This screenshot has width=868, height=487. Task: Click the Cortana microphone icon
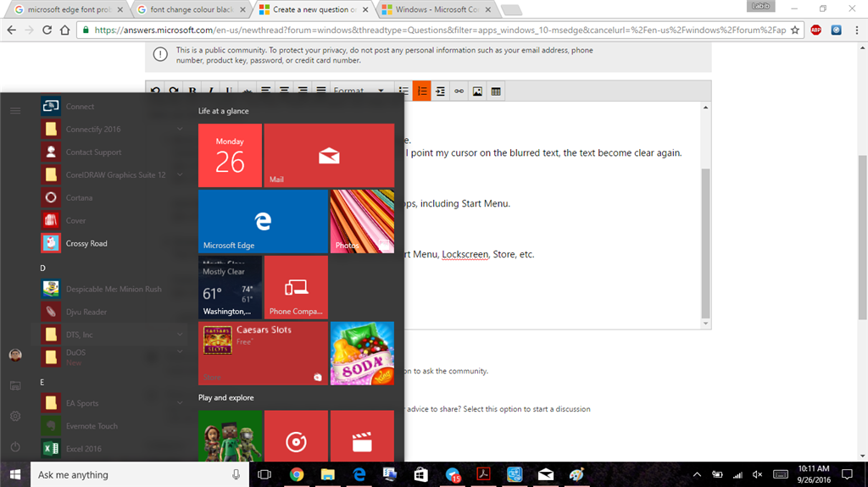(236, 475)
